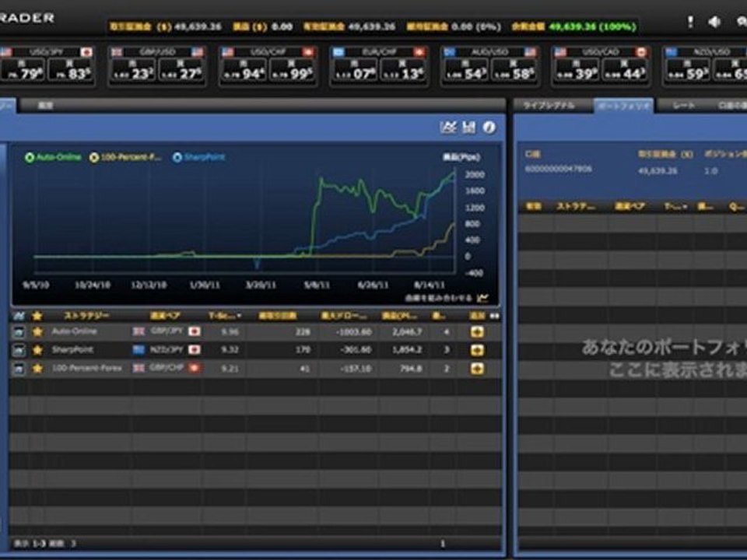The height and width of the screenshot is (560, 747).
Task: Click the NZD/USD sell price 59
Action: click(x=687, y=71)
